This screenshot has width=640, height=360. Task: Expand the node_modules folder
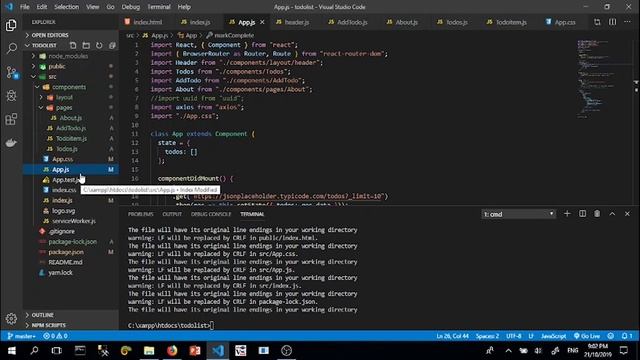[71, 56]
